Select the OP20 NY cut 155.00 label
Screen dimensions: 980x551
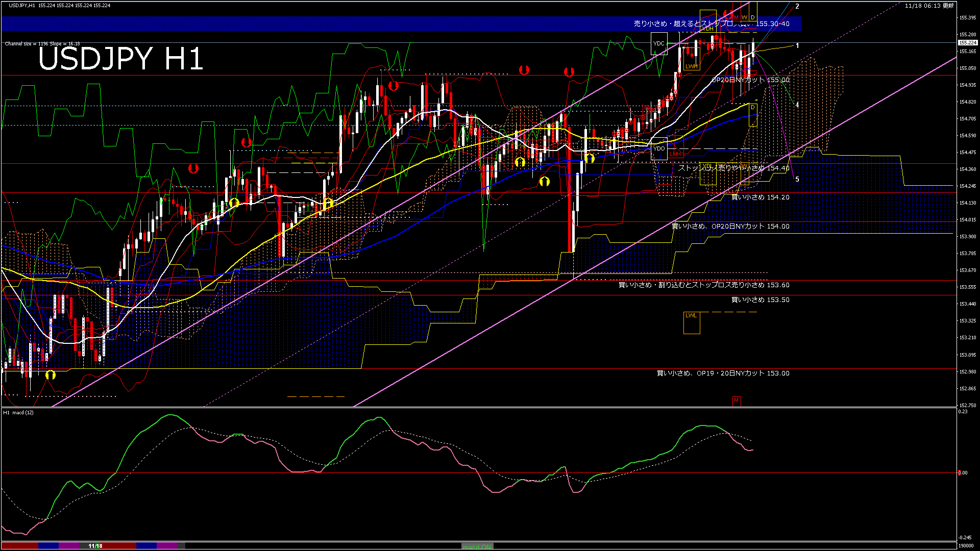tap(750, 80)
